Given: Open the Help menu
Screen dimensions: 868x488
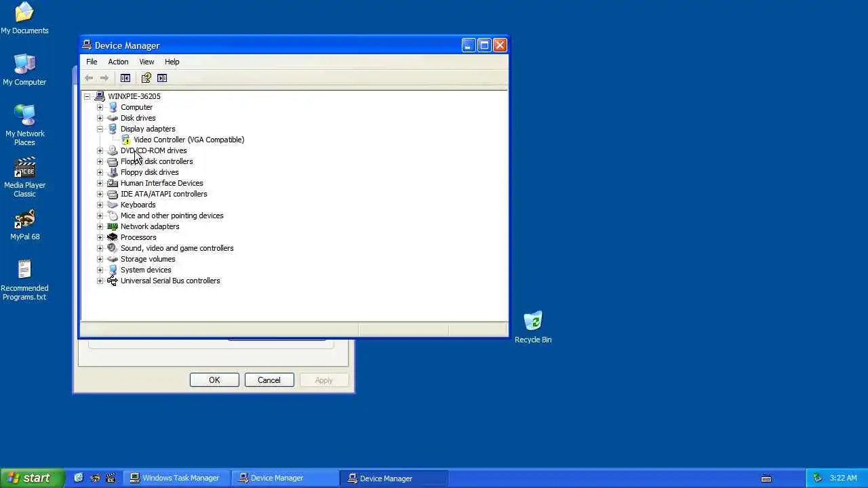Looking at the screenshot, I should pyautogui.click(x=172, y=62).
